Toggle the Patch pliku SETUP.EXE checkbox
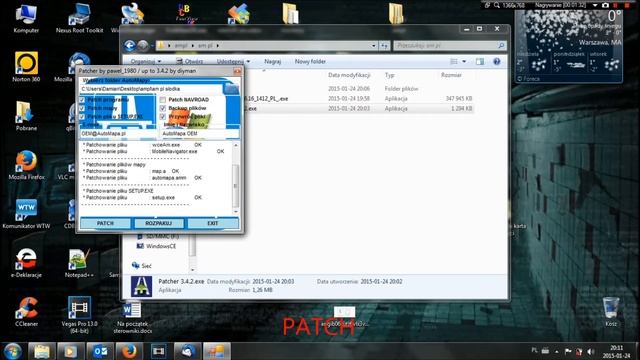Image resolution: width=640 pixels, height=360 pixels. pos(82,117)
